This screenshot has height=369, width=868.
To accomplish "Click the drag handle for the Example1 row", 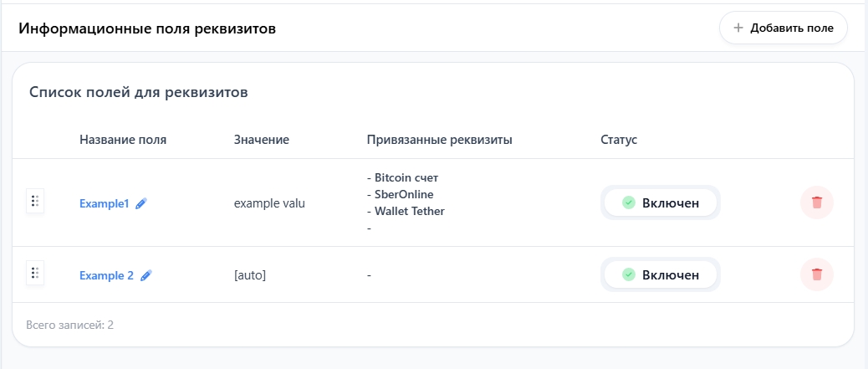I will (34, 202).
